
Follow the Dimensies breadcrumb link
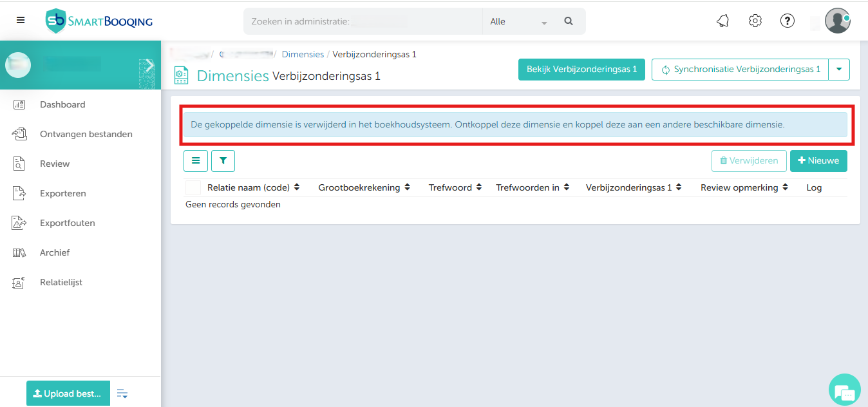tap(303, 54)
